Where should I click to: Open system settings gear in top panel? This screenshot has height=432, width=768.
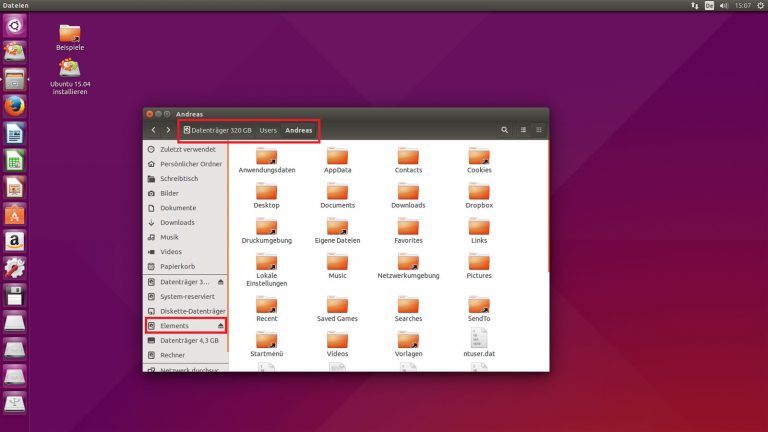point(758,6)
